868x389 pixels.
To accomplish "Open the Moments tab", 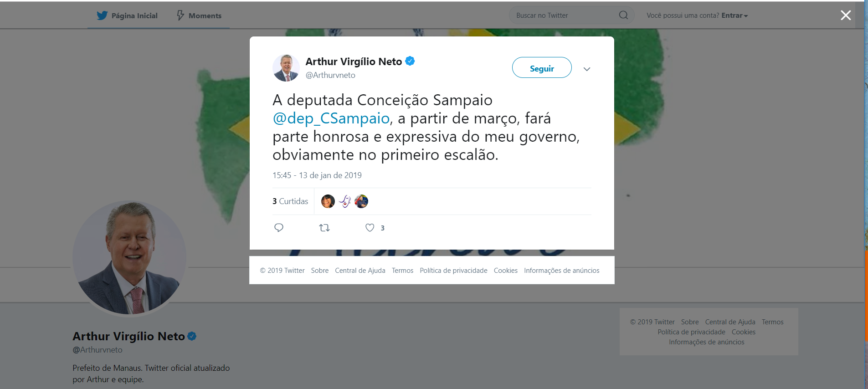I will coord(199,15).
